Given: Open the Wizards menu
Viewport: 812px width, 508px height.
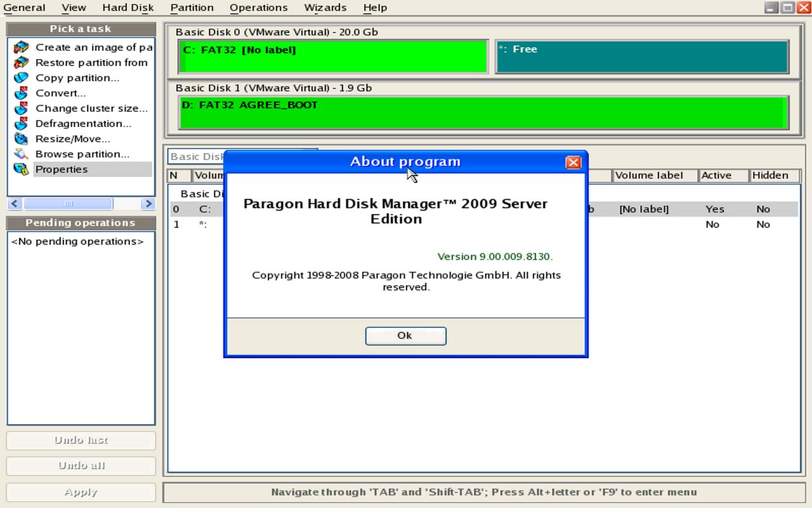Looking at the screenshot, I should click(x=325, y=8).
